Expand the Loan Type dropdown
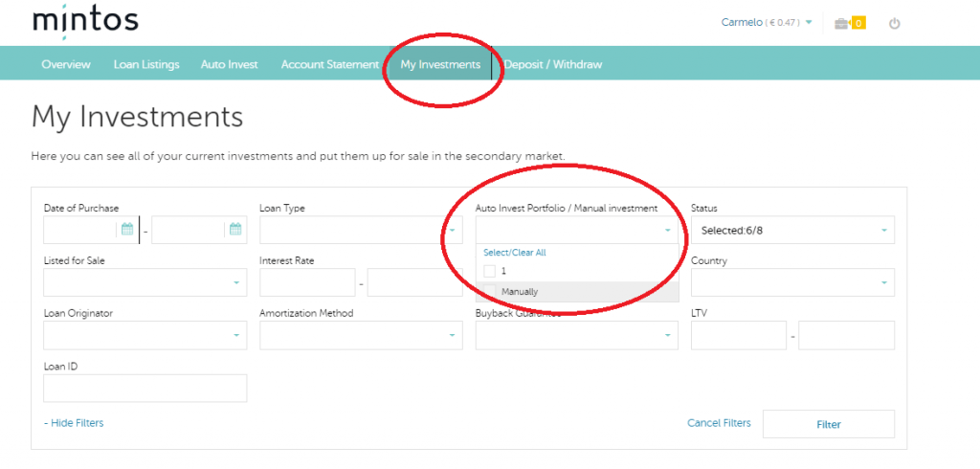The image size is (980, 469). [x=361, y=230]
